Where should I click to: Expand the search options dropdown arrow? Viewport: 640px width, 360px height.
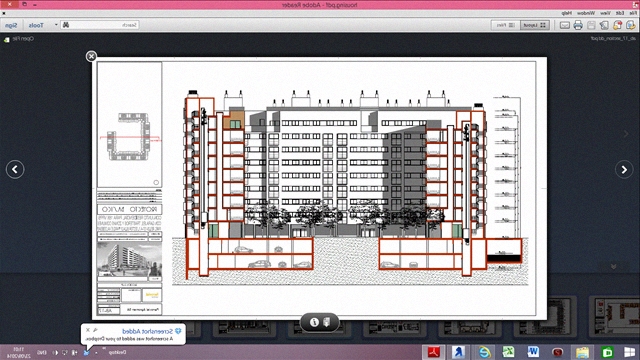pos(56,24)
